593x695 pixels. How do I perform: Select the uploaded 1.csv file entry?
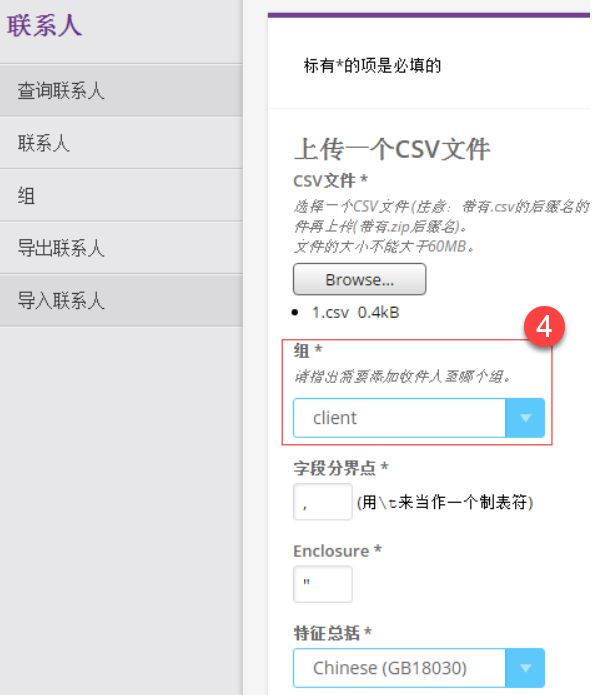pos(356,312)
